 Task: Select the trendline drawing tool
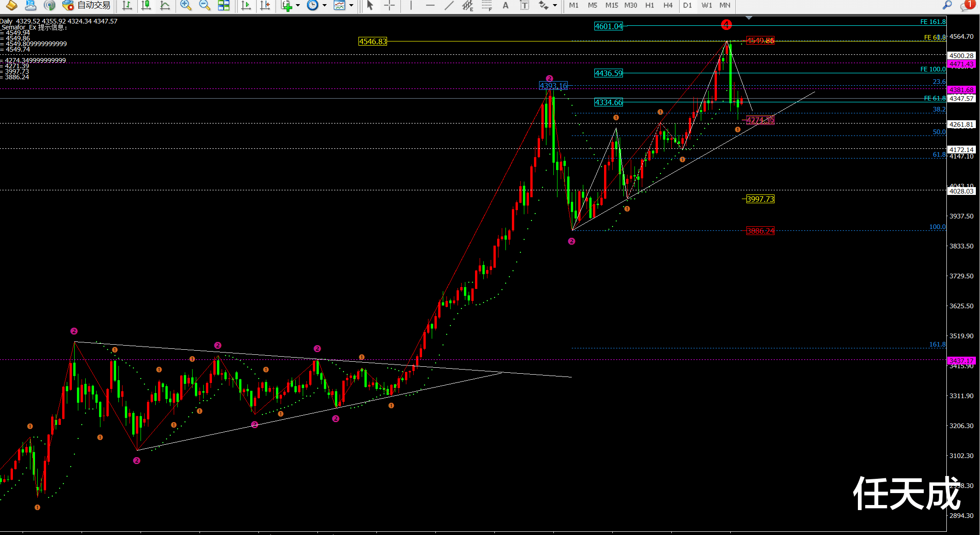[449, 6]
